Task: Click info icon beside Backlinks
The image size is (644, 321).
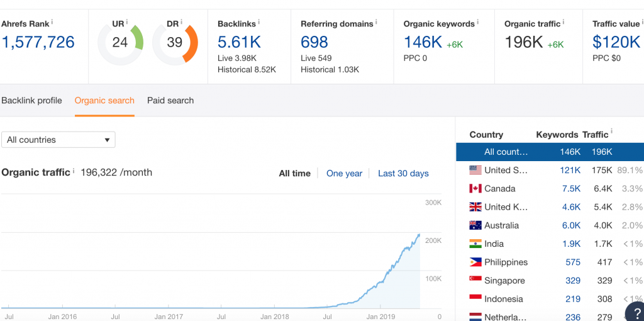Action: click(259, 22)
